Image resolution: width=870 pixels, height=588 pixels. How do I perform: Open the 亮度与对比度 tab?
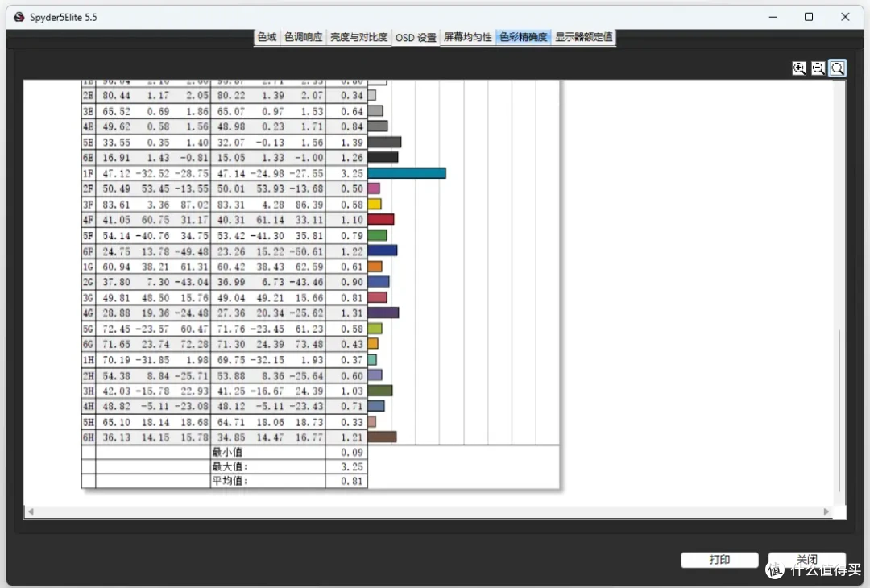click(x=358, y=37)
